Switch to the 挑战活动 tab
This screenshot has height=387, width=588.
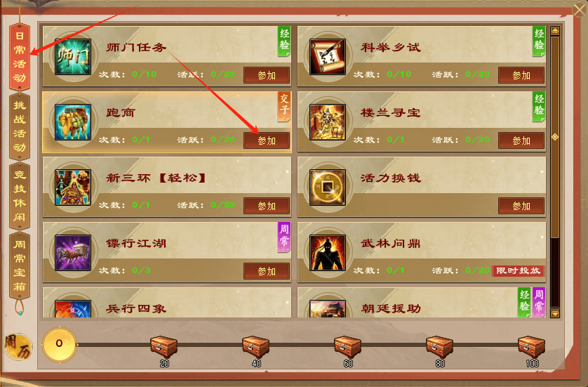pos(20,126)
